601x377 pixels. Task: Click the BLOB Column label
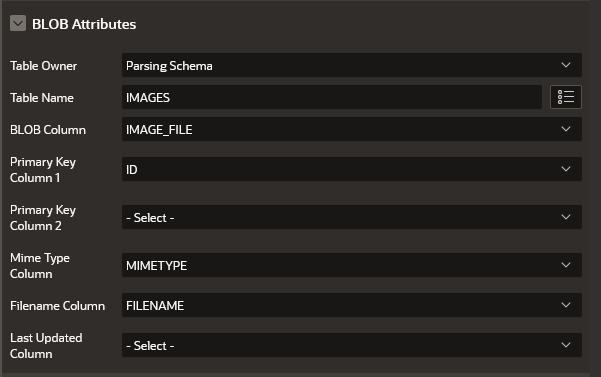(x=48, y=130)
